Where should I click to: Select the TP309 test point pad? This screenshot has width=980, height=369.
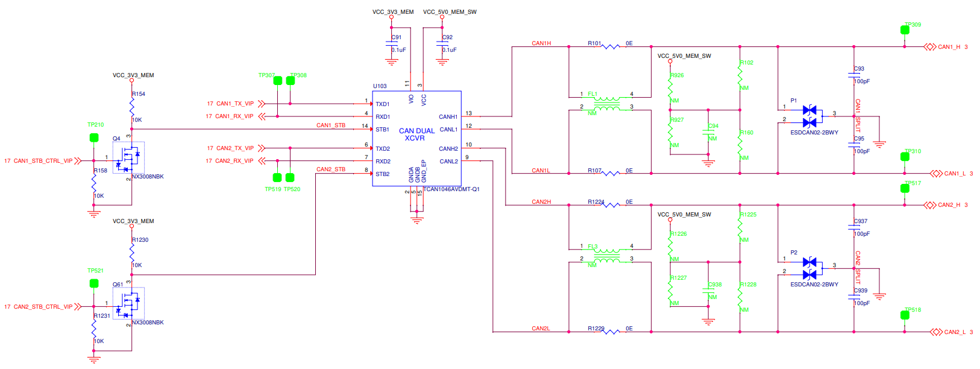point(905,30)
